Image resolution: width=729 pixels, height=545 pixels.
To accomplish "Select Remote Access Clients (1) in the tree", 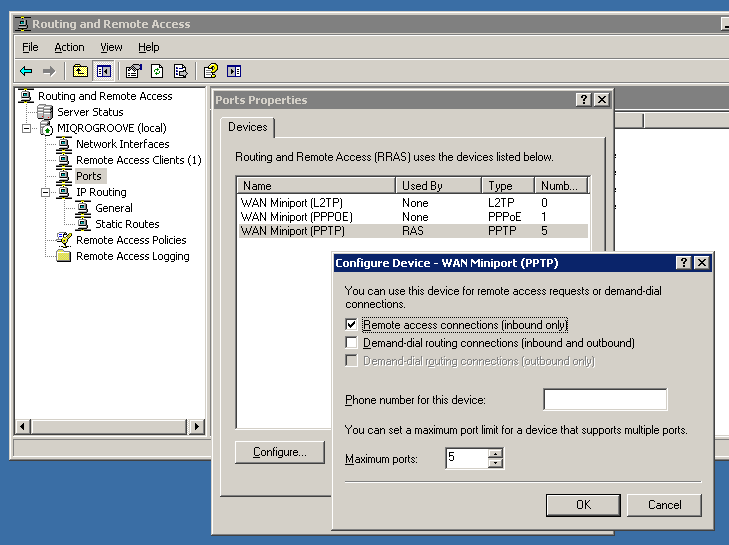I will (x=139, y=160).
